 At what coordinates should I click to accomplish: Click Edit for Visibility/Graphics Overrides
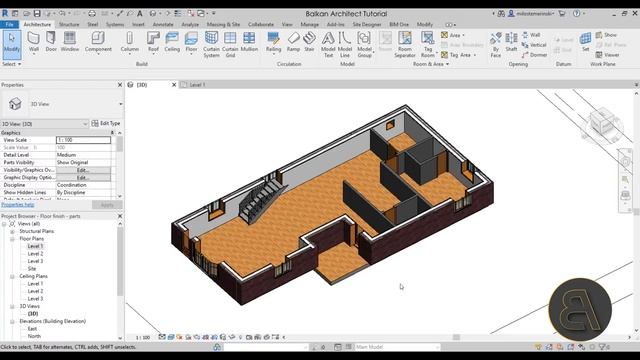coord(83,170)
